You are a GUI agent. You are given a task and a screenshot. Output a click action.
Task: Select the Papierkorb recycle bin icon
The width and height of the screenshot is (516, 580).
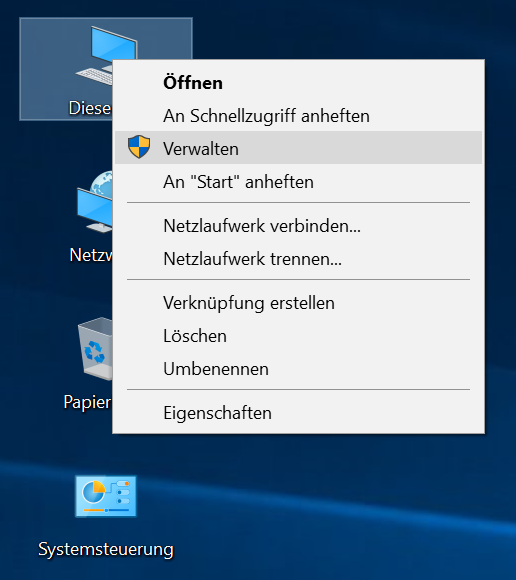[95, 349]
